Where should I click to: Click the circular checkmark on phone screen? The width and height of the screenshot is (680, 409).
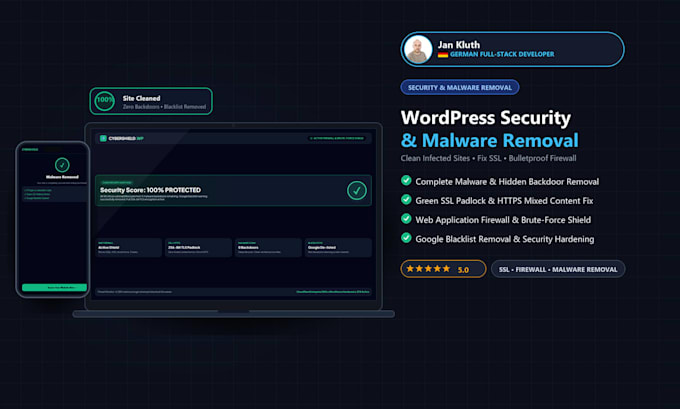click(62, 165)
